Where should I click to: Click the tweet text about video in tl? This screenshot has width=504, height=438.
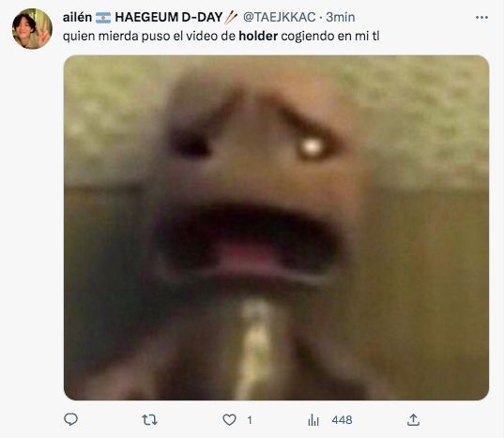[x=221, y=36]
